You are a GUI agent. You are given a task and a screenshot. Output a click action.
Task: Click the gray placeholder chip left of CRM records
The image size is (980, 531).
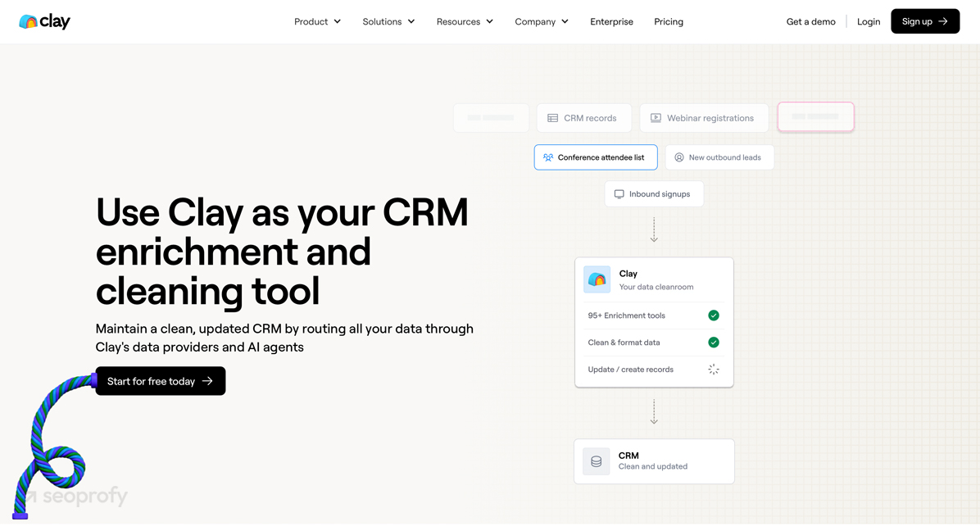click(491, 118)
